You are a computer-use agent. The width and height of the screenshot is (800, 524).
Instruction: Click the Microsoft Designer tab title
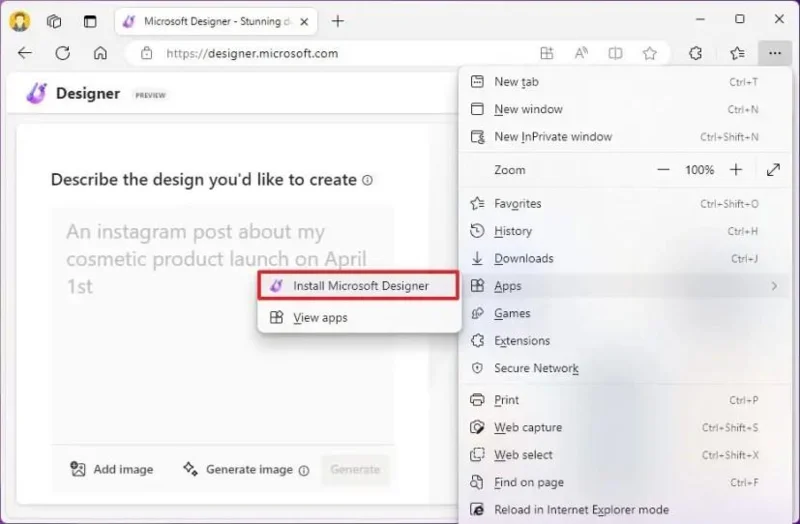217,21
